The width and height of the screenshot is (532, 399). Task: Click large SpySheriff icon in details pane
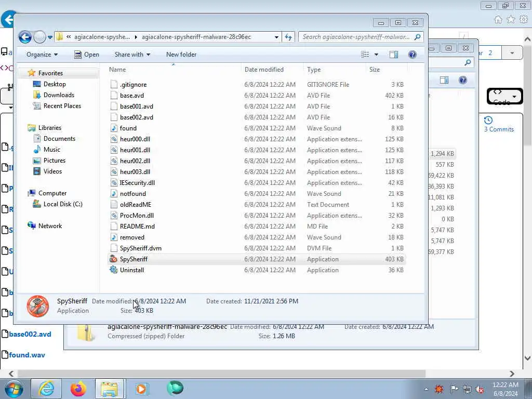point(38,306)
